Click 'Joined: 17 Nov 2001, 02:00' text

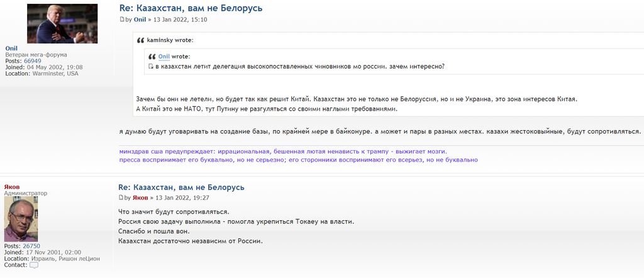pyautogui.click(x=43, y=253)
